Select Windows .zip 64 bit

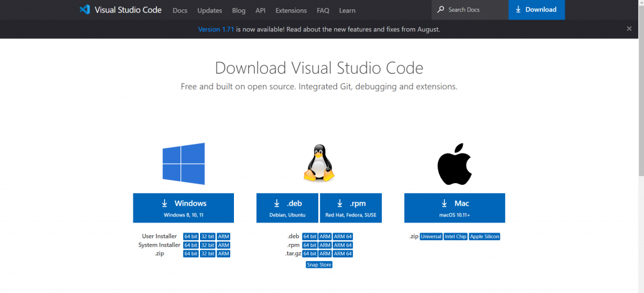191,253
